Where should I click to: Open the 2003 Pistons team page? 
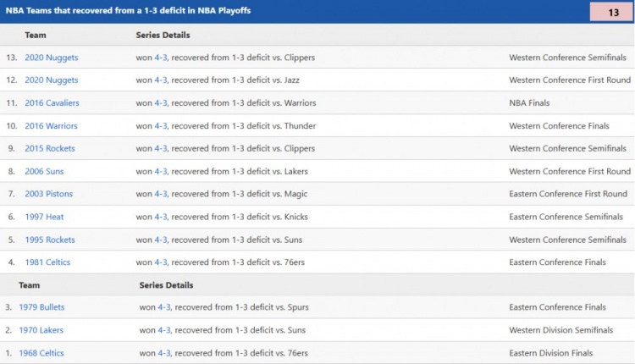pos(48,194)
